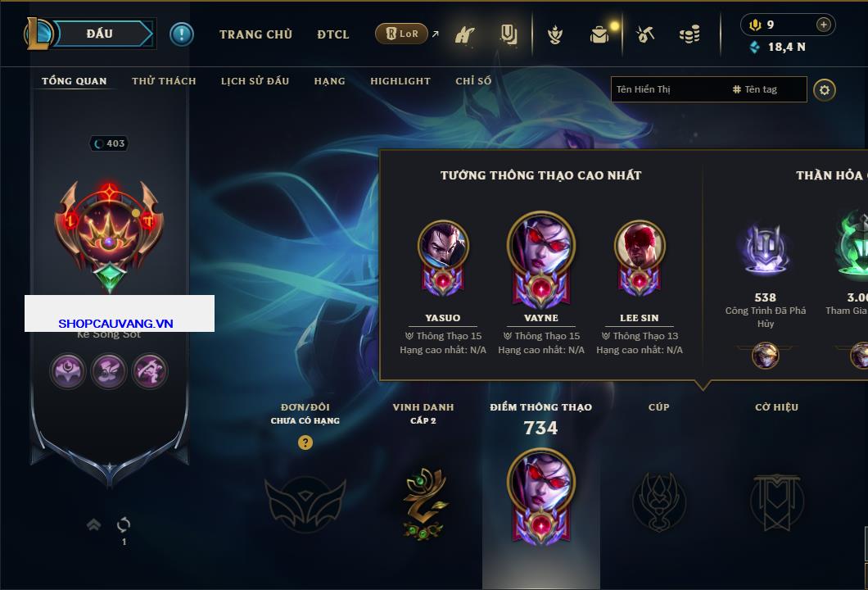Expand banner with the chevron-up icon
This screenshot has width=868, height=590.
93,524
